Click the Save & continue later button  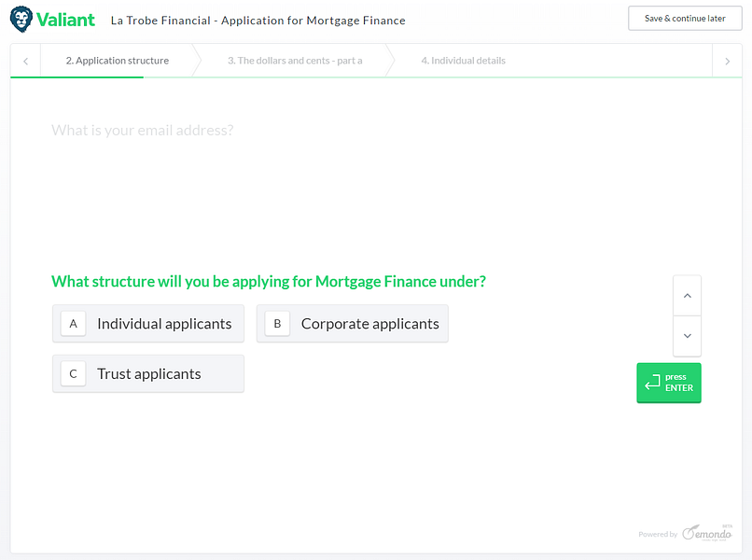(x=685, y=19)
